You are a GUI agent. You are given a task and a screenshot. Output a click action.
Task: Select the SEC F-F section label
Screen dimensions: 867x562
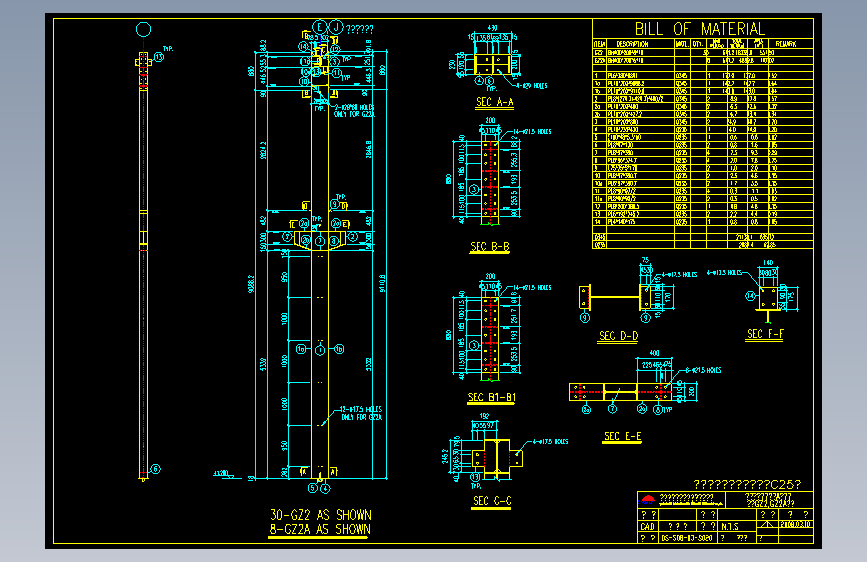[765, 334]
